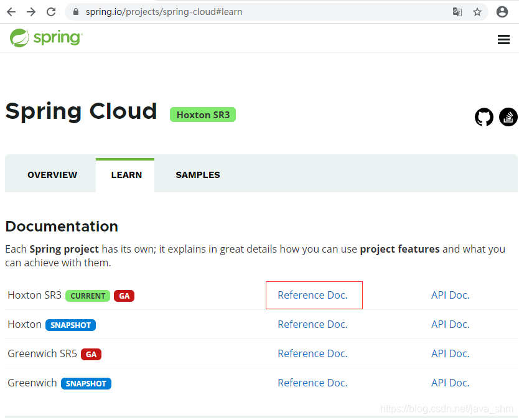Select the Learn tab
The image size is (519, 420).
tap(126, 175)
